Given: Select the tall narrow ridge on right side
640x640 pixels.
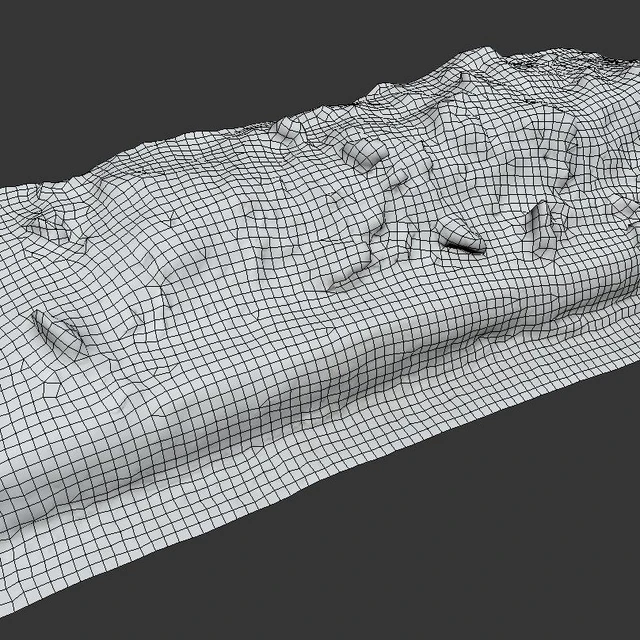Looking at the screenshot, I should tap(541, 229).
